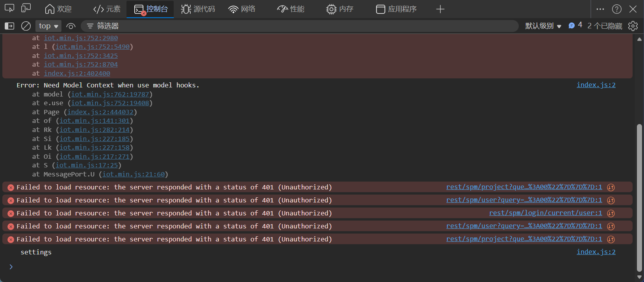644x282 pixels.
Task: Clear the console with the circle-slash icon
Action: [26, 26]
